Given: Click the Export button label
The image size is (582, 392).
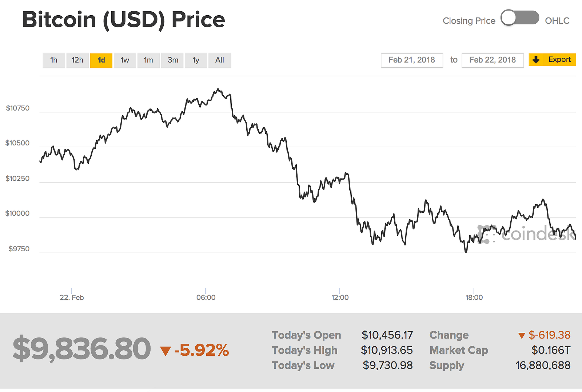Looking at the screenshot, I should tap(559, 60).
